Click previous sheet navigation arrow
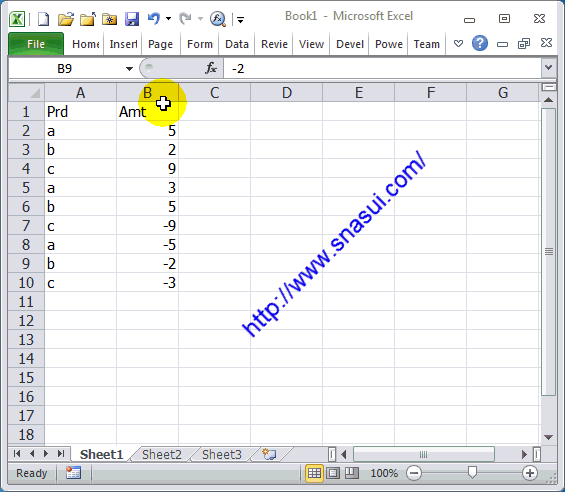Screen dimensions: 565x492 tap(32, 453)
